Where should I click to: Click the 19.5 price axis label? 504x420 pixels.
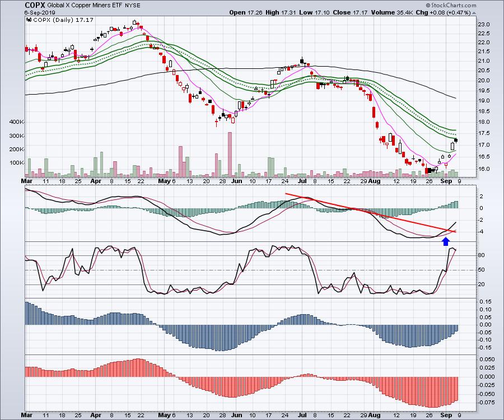point(484,91)
